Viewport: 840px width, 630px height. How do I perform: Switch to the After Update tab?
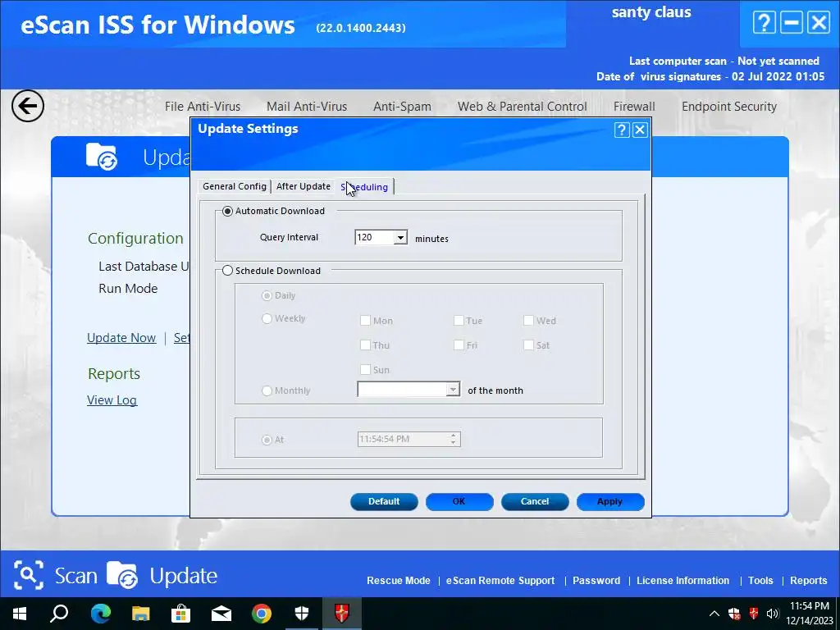304,186
